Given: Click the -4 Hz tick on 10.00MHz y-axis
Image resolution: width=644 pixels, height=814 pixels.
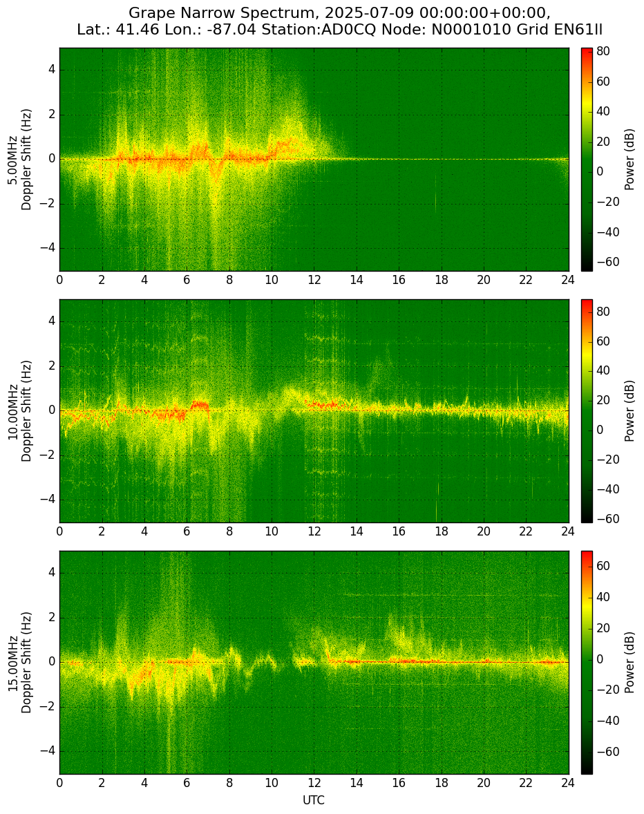Looking at the screenshot, I should 49,500.
